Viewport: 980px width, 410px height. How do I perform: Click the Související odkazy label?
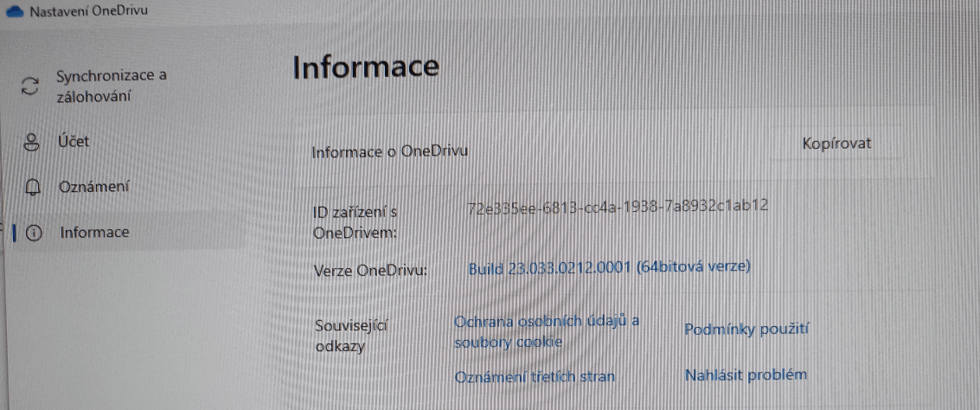pos(353,336)
